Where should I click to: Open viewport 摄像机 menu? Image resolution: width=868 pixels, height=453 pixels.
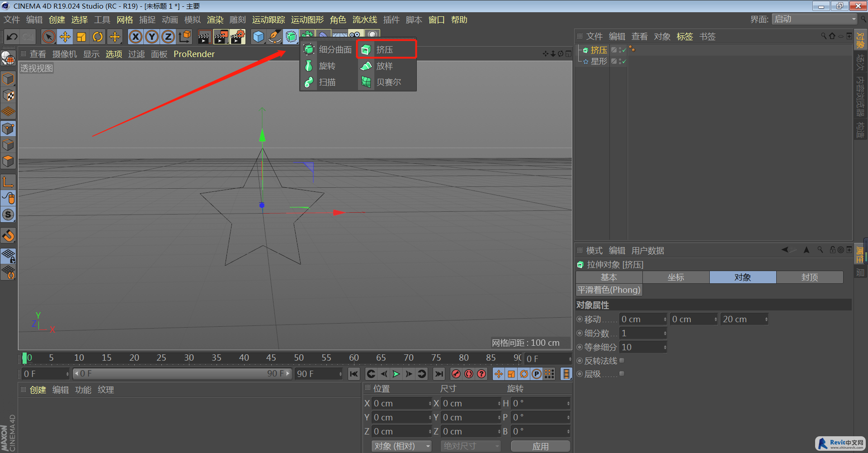click(65, 54)
